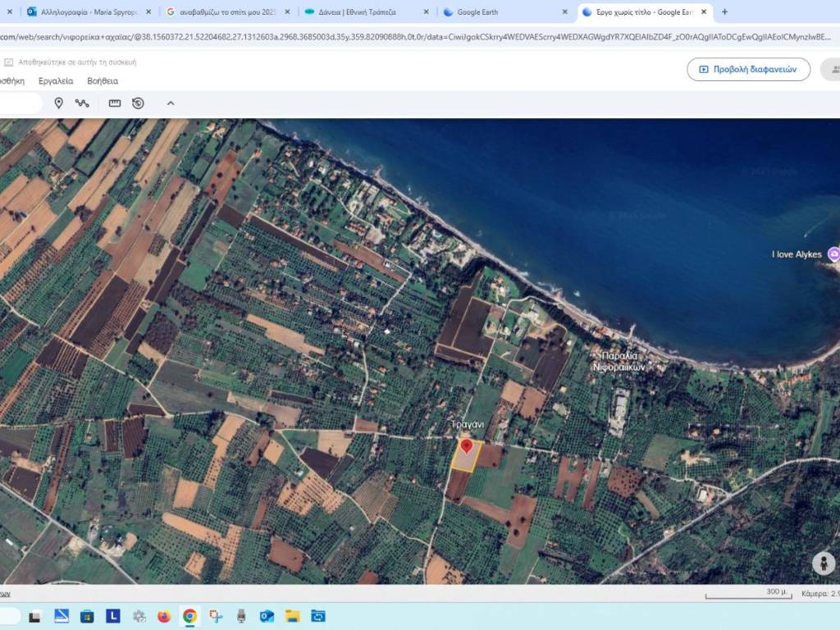The height and width of the screenshot is (630, 840).
Task: Open the Βοήθεια menu
Action: click(x=103, y=81)
